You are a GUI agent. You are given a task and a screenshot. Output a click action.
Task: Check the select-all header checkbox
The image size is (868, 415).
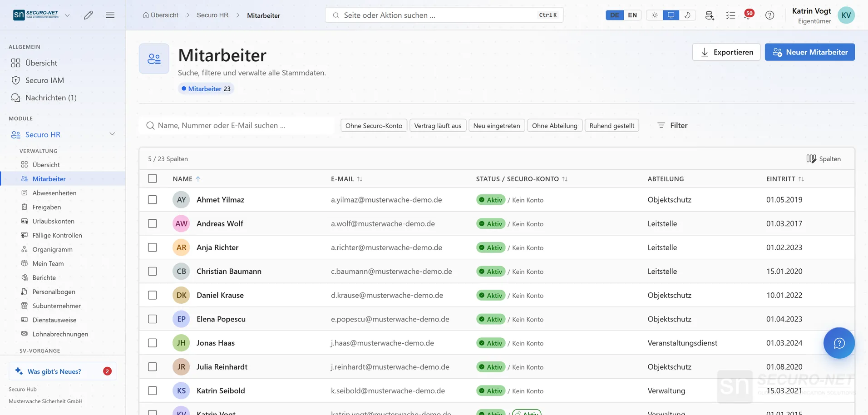pos(153,178)
